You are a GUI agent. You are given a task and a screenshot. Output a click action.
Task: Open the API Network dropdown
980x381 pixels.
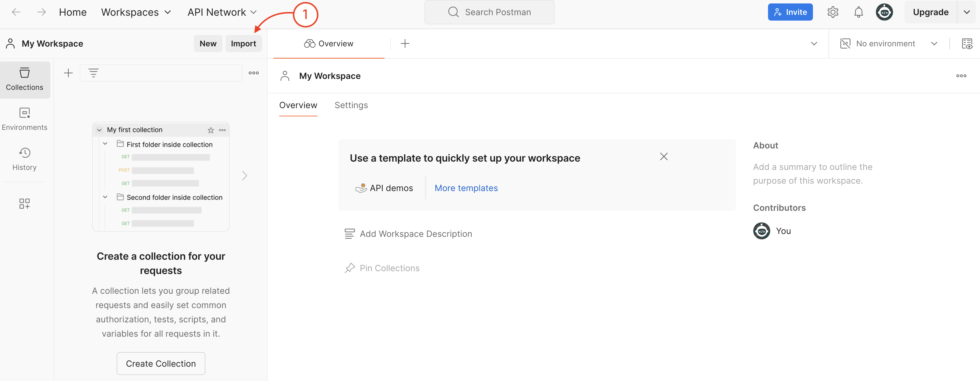(x=222, y=12)
